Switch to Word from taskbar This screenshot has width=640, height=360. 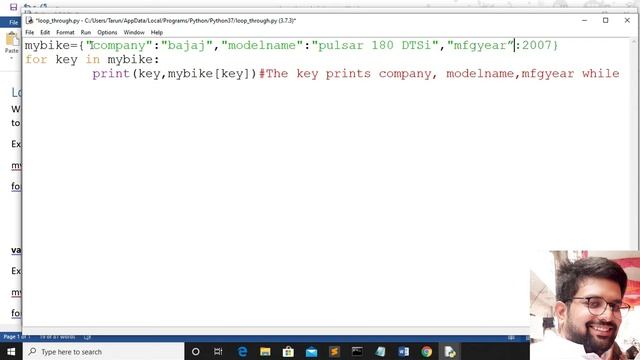(403, 352)
